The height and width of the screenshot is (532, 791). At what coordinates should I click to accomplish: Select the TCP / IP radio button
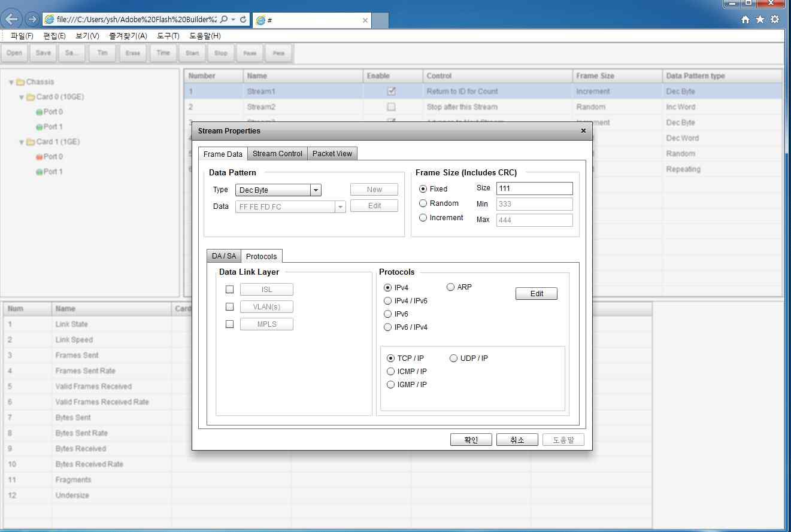point(391,358)
